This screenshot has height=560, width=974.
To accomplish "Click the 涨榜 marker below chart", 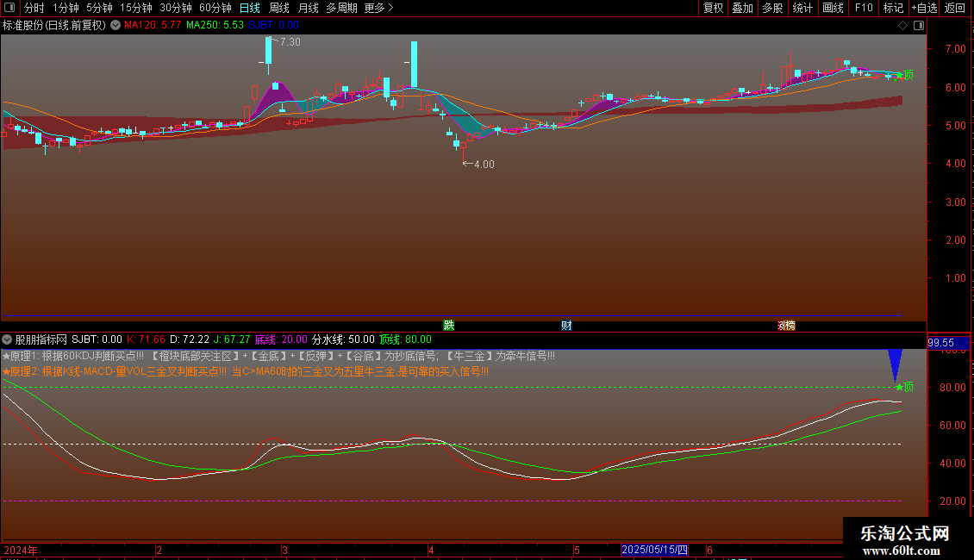I will pyautogui.click(x=786, y=326).
